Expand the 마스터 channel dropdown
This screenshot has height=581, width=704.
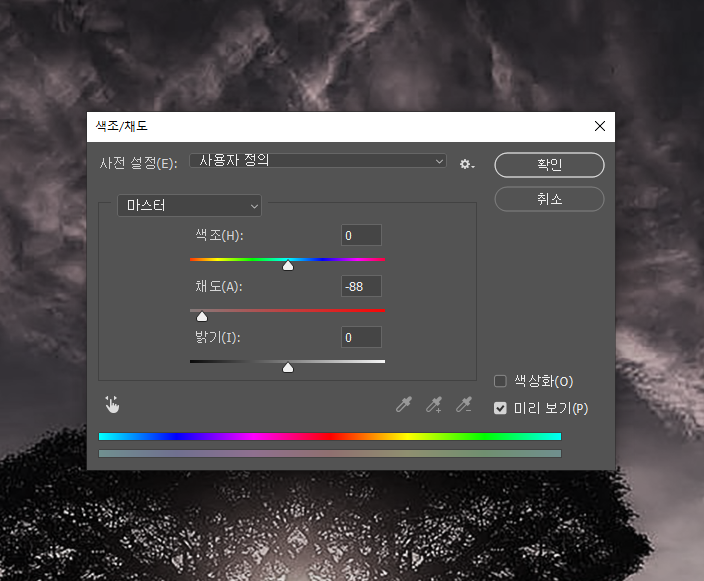point(189,205)
